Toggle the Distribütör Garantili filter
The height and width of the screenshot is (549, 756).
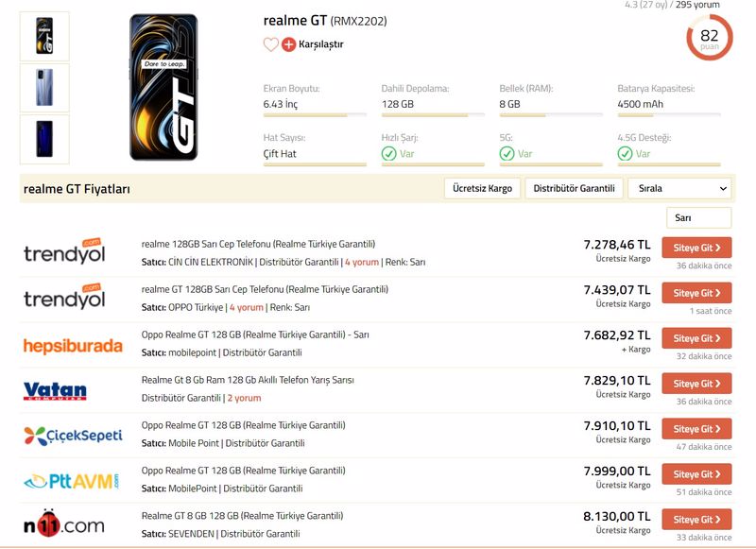coord(574,188)
